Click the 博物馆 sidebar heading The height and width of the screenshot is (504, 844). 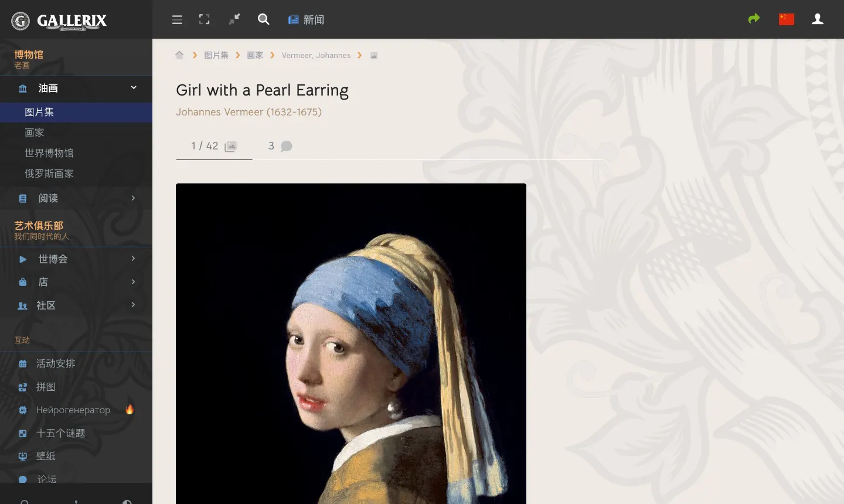click(29, 55)
